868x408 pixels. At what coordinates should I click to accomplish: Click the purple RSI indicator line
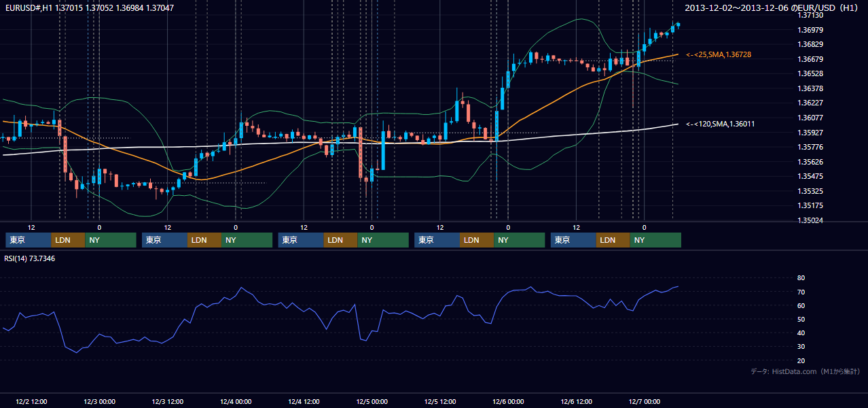click(x=340, y=311)
